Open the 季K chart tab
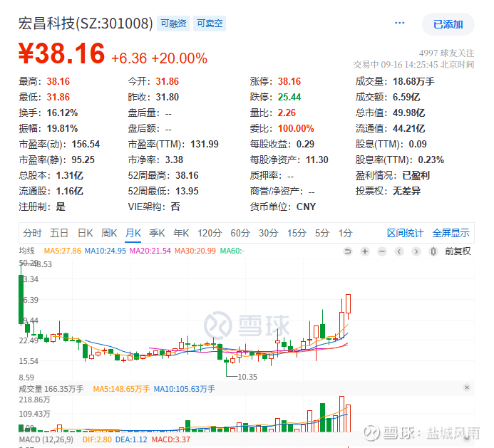The height and width of the screenshot is (448, 494). coord(157,233)
